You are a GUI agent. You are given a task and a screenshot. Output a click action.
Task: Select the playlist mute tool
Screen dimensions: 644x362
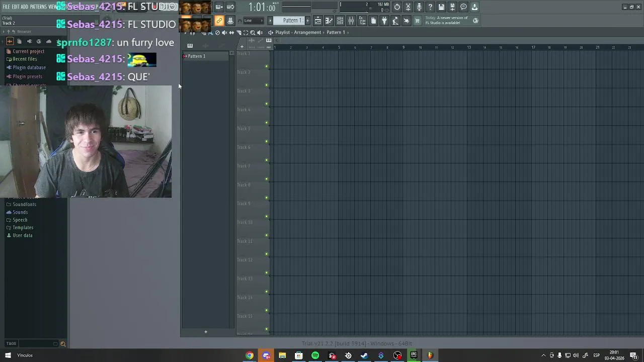(x=224, y=32)
